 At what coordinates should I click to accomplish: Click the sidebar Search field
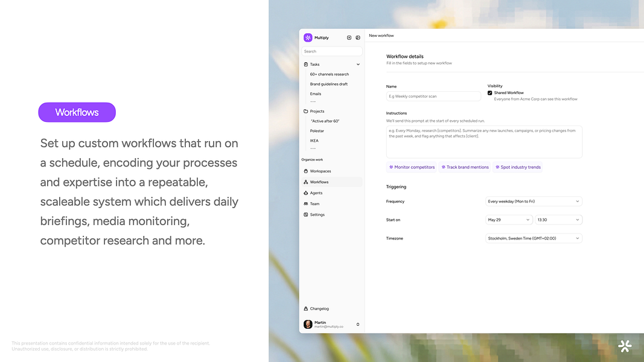pyautogui.click(x=332, y=51)
